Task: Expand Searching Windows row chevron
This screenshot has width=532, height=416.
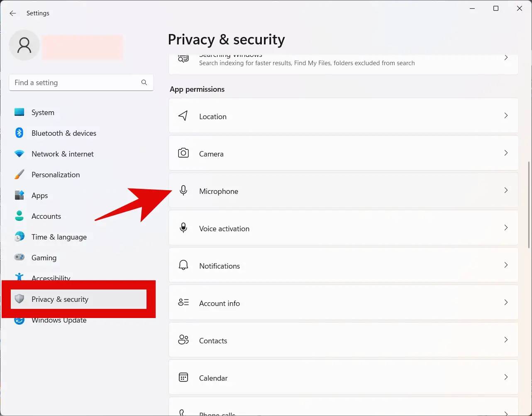Action: 506,58
